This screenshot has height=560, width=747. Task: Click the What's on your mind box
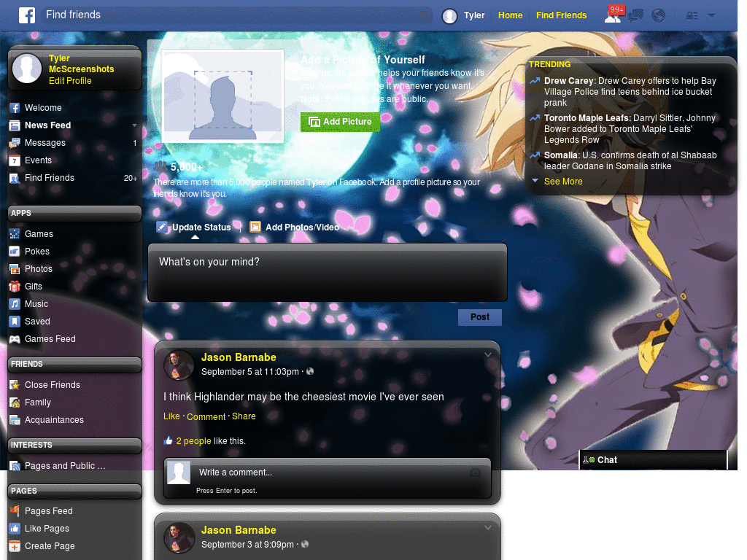[328, 273]
